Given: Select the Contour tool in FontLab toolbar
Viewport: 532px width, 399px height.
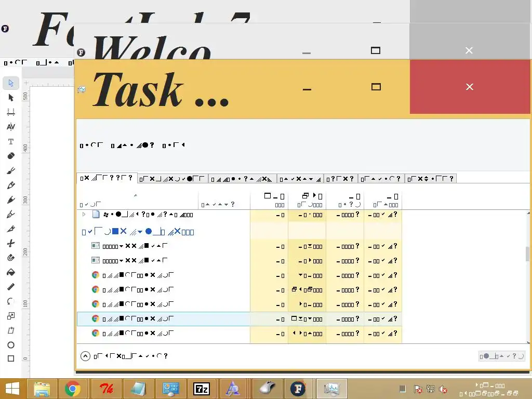Looking at the screenshot, I should (11, 83).
